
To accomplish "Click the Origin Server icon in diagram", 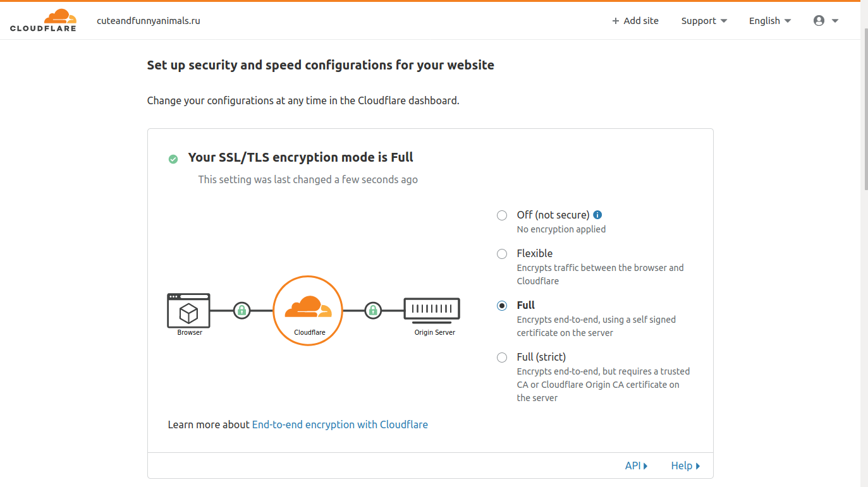I will tap(432, 310).
